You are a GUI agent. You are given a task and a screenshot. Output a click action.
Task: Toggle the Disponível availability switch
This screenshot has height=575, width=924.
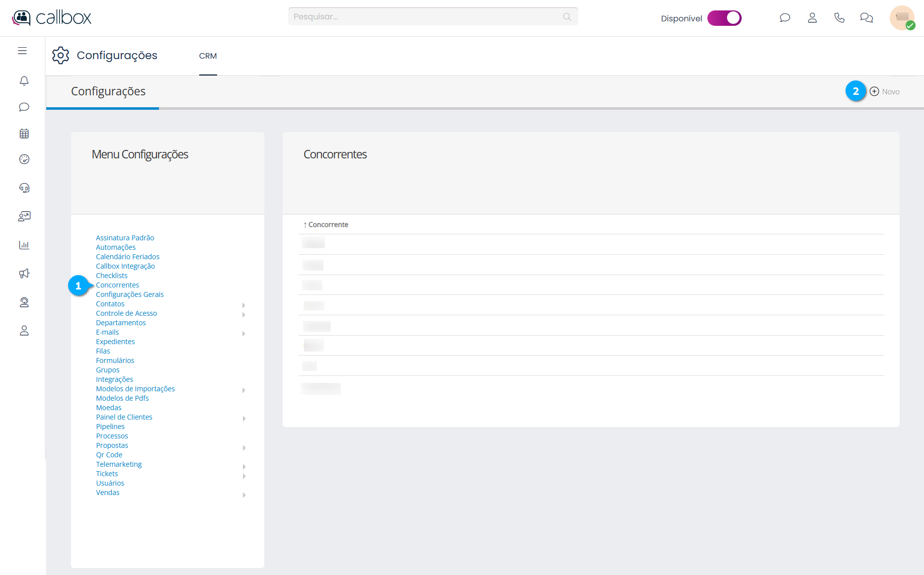point(724,18)
